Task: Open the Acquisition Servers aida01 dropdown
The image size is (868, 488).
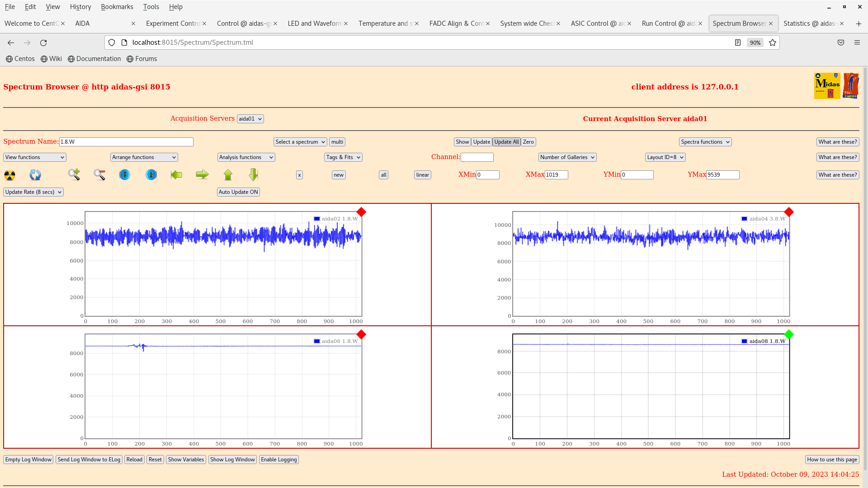Action: coord(250,119)
